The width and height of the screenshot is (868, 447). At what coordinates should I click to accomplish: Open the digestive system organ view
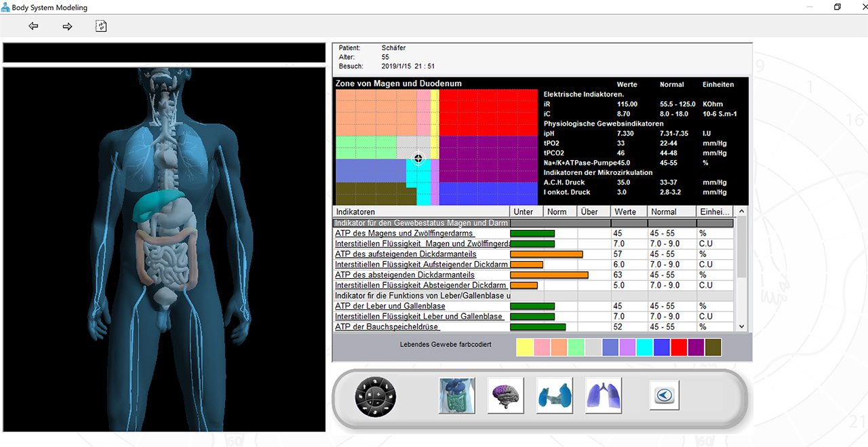[x=457, y=395]
